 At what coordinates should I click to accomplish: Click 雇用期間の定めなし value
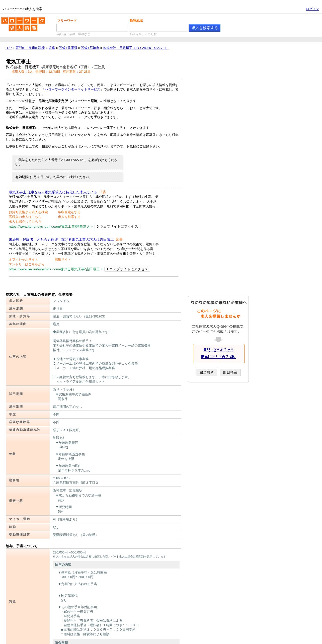(67, 407)
